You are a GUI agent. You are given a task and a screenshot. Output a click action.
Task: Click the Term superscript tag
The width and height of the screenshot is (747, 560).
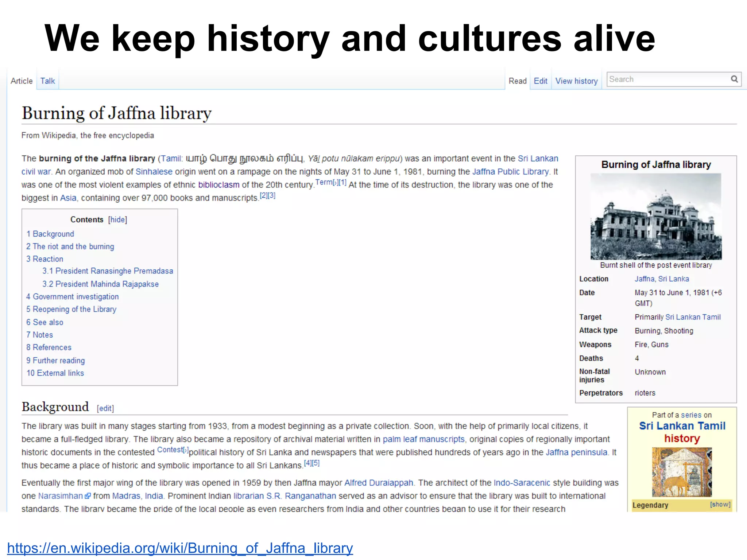click(326, 182)
